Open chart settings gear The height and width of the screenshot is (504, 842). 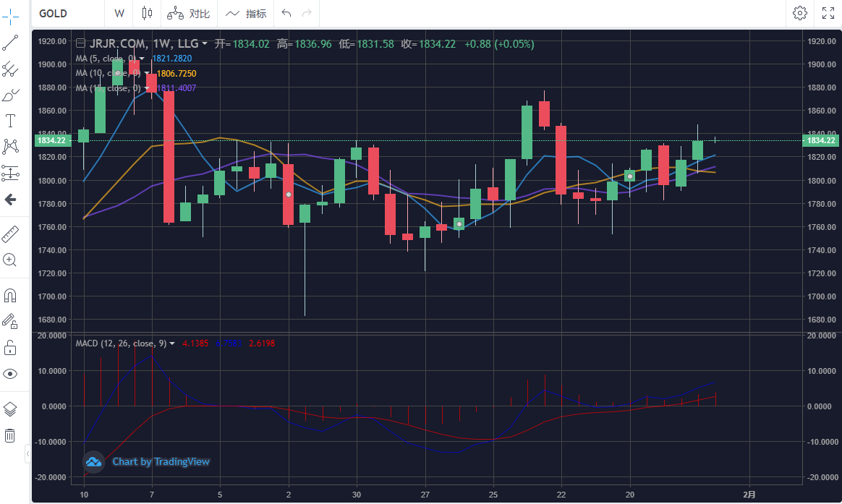pos(799,13)
